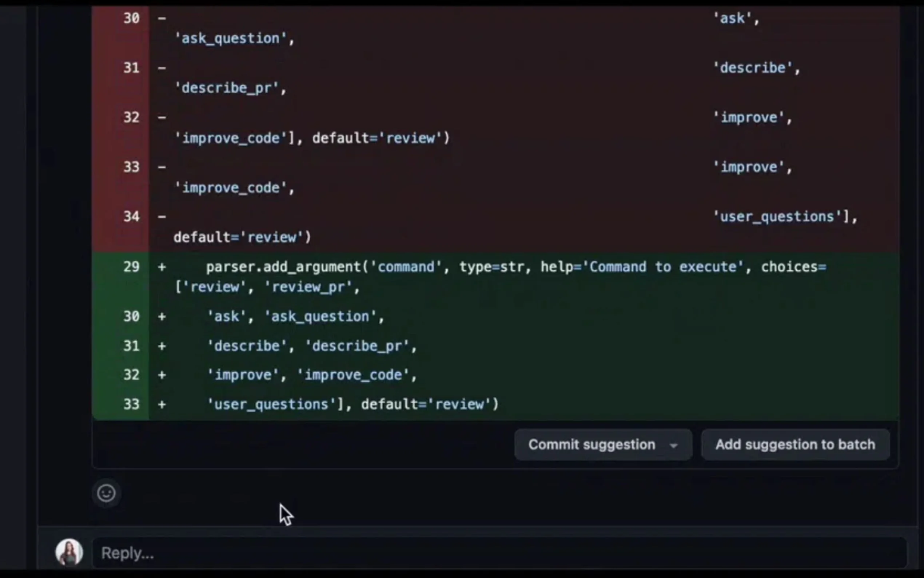
Task: Click the plus marker on added line 29
Action: pos(162,267)
